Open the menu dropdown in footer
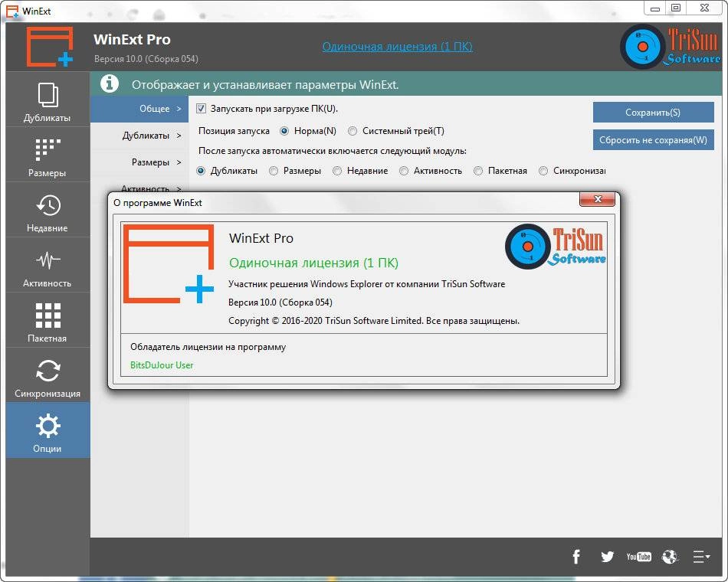 (x=701, y=557)
